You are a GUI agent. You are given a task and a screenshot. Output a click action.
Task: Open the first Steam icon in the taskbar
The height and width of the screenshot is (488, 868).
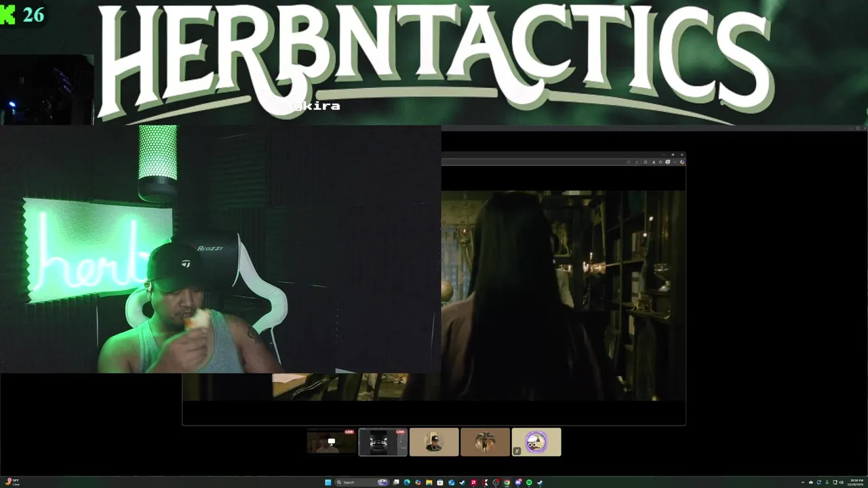(x=462, y=483)
